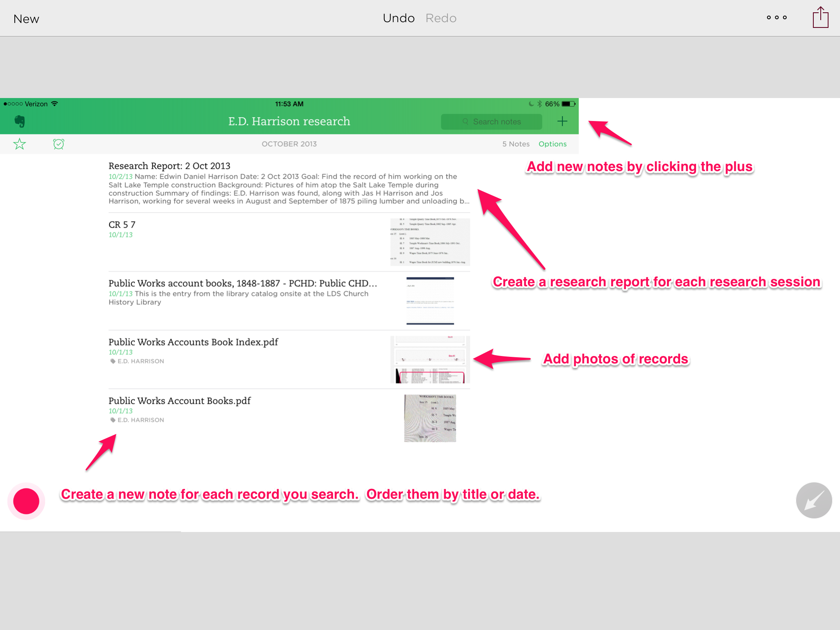Tap New in the top left
Screen dimensions: 840x630
pos(26,19)
